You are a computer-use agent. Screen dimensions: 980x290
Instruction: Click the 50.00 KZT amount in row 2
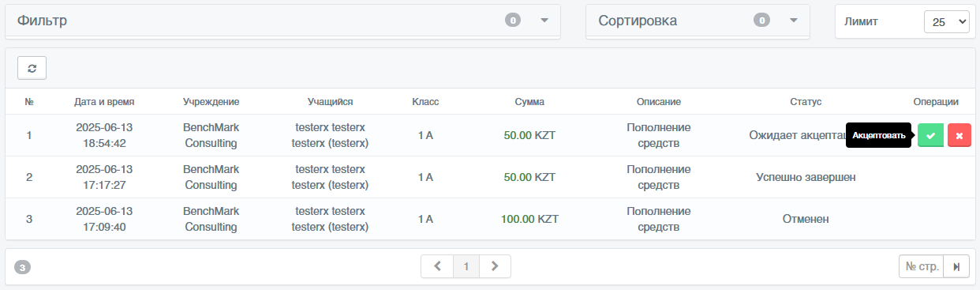529,177
